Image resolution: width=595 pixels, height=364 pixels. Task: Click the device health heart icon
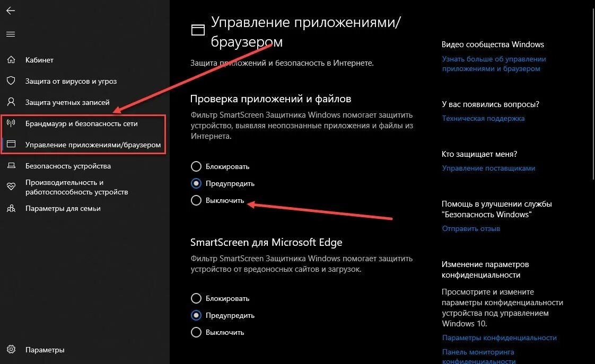pos(11,187)
